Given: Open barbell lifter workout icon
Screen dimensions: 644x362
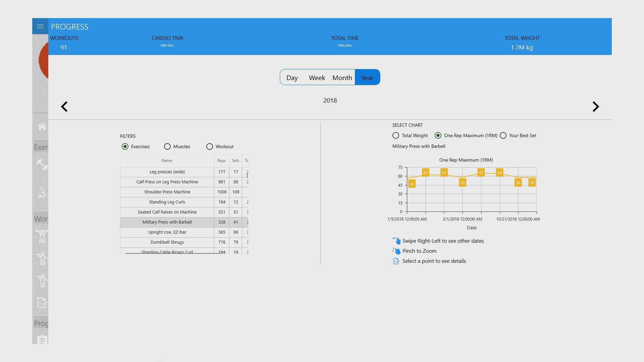Looking at the screenshot, I should pos(42,236).
